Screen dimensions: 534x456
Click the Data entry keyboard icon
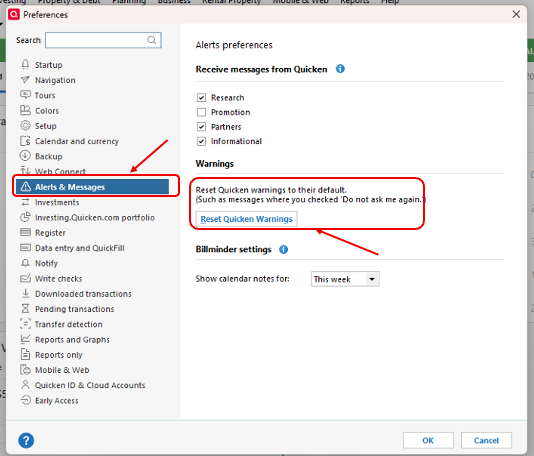pyautogui.click(x=25, y=248)
